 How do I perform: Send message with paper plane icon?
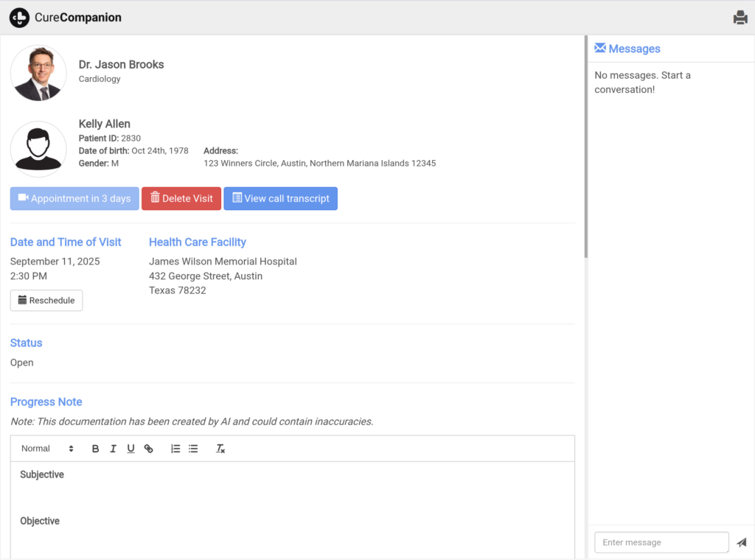click(x=741, y=542)
